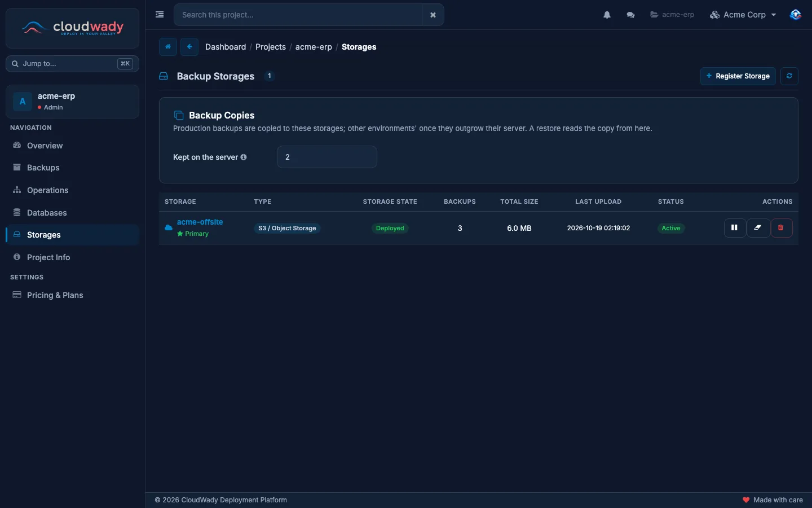This screenshot has width=812, height=508.
Task: Open the user avatar menu
Action: [795, 15]
